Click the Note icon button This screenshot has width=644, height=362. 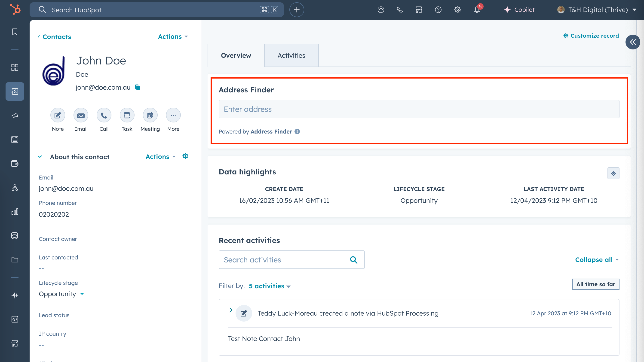[58, 115]
